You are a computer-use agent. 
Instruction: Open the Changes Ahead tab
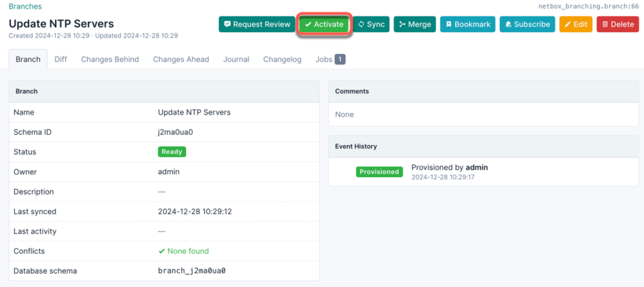point(181,60)
